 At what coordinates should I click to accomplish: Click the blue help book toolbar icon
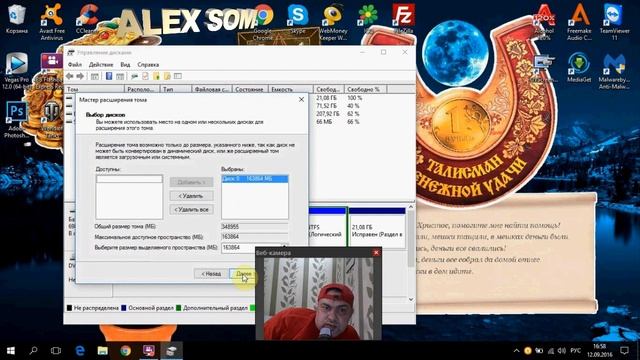click(109, 76)
